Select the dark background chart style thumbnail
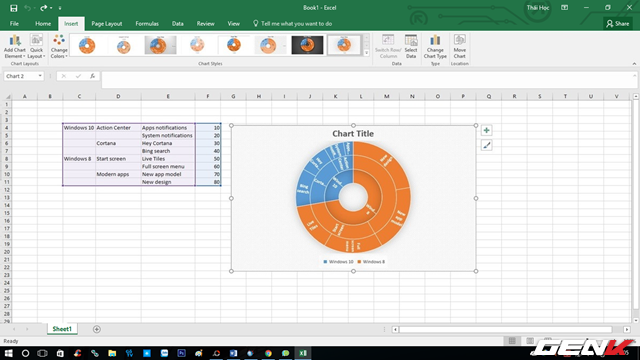The height and width of the screenshot is (360, 640). (307, 45)
